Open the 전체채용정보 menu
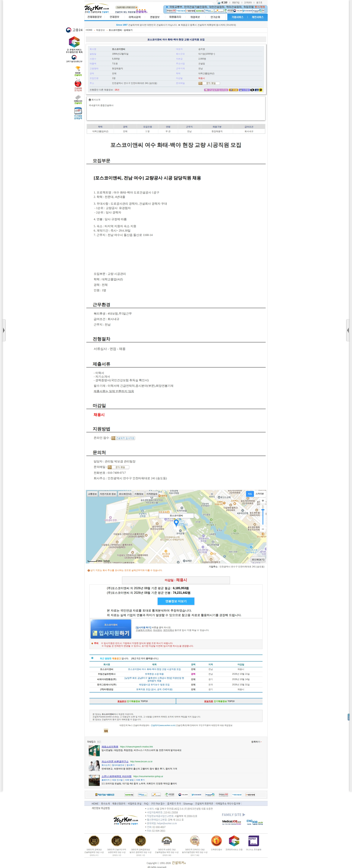This screenshot has height=868, width=352. [x=94, y=17]
